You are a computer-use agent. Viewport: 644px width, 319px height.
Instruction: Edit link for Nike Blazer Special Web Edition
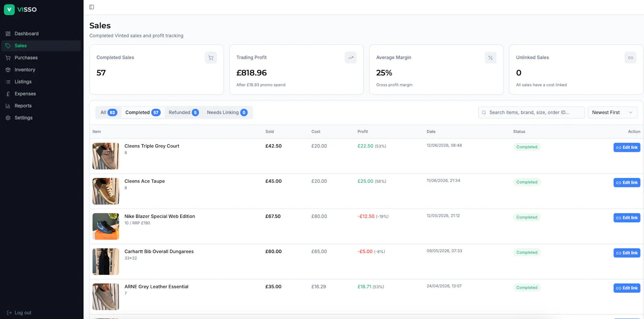(x=627, y=218)
